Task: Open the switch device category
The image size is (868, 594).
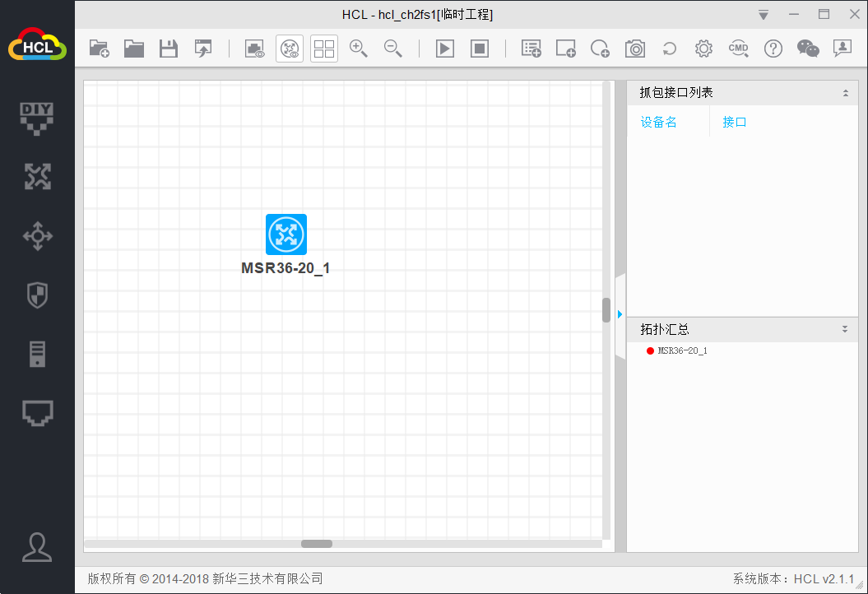Action: click(37, 236)
